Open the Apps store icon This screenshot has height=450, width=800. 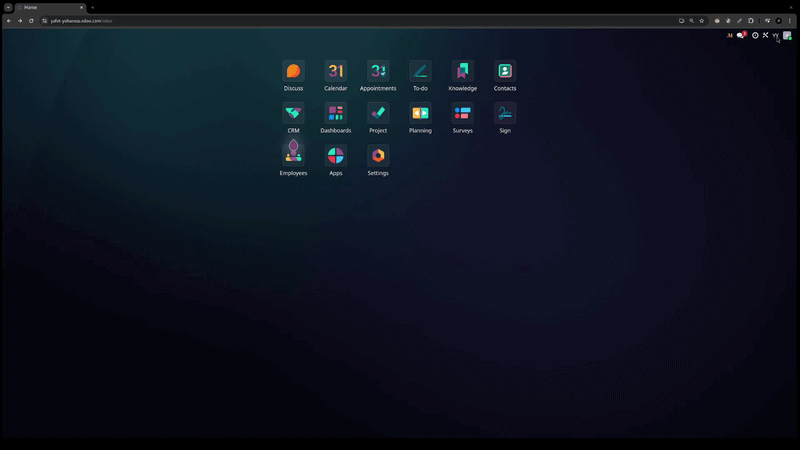[x=336, y=160]
